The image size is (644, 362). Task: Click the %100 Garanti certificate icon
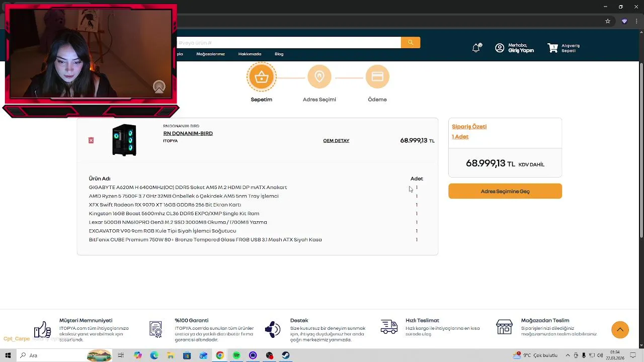coord(155,329)
